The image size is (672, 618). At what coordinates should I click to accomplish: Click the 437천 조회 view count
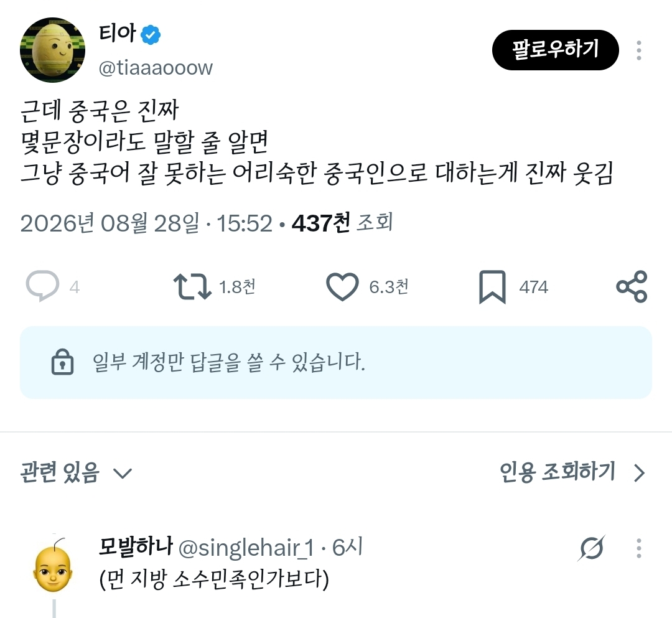pyautogui.click(x=342, y=223)
